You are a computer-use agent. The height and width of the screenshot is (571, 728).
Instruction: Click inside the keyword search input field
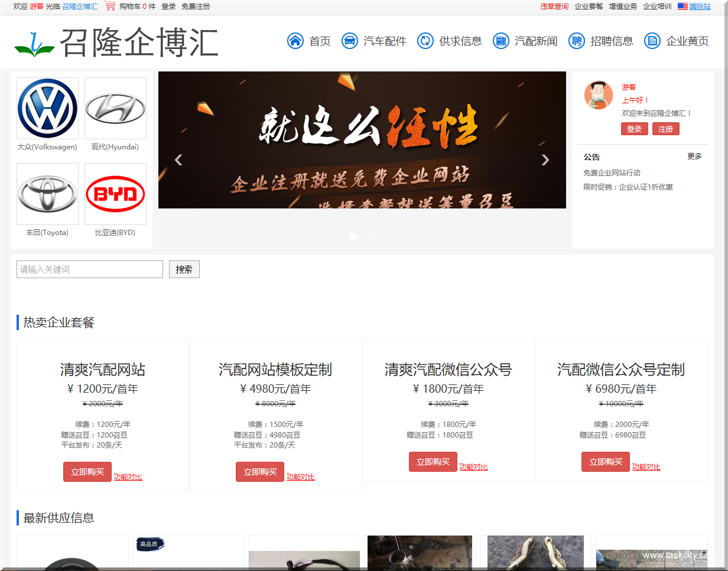click(x=89, y=269)
